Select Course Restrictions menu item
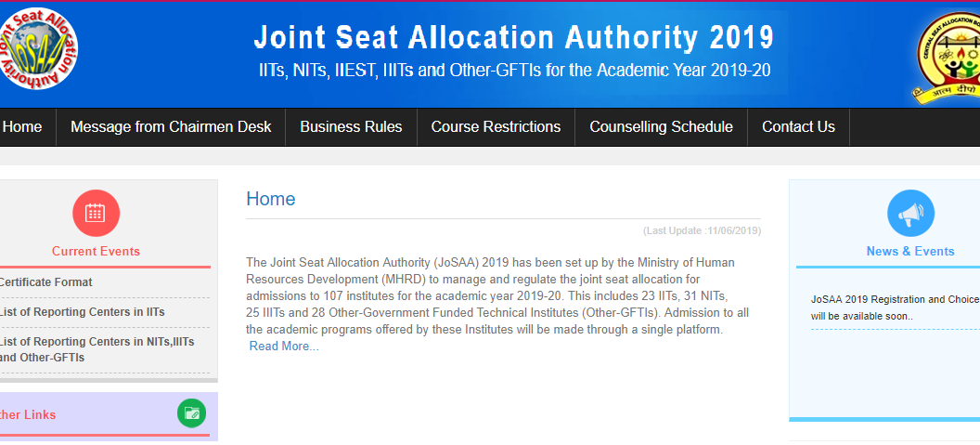This screenshot has height=445, width=980. 496,127
